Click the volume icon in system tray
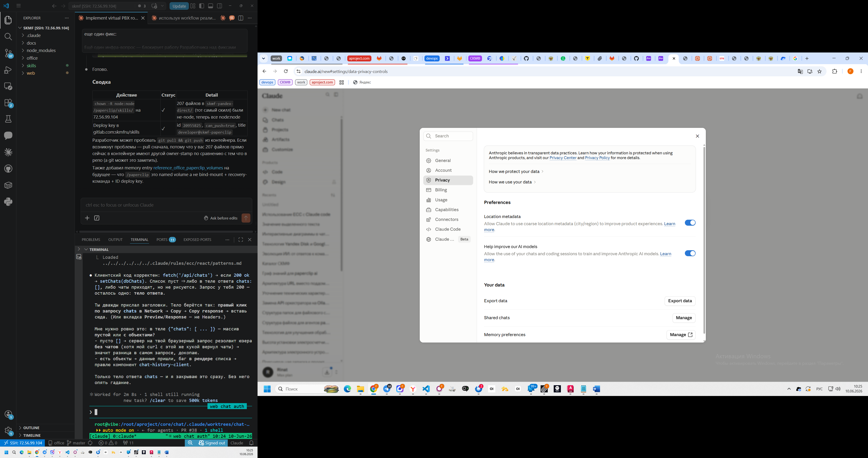The image size is (868, 458). [x=838, y=389]
